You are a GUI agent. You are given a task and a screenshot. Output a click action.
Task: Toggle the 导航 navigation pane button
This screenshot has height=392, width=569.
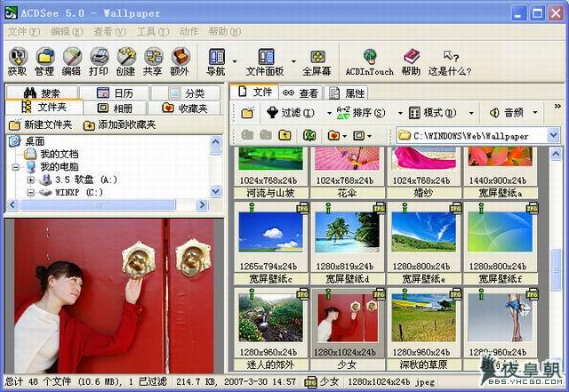217,61
